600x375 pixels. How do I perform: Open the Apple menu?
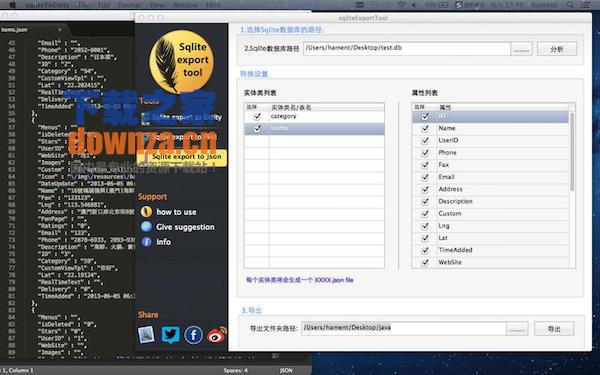coord(12,5)
